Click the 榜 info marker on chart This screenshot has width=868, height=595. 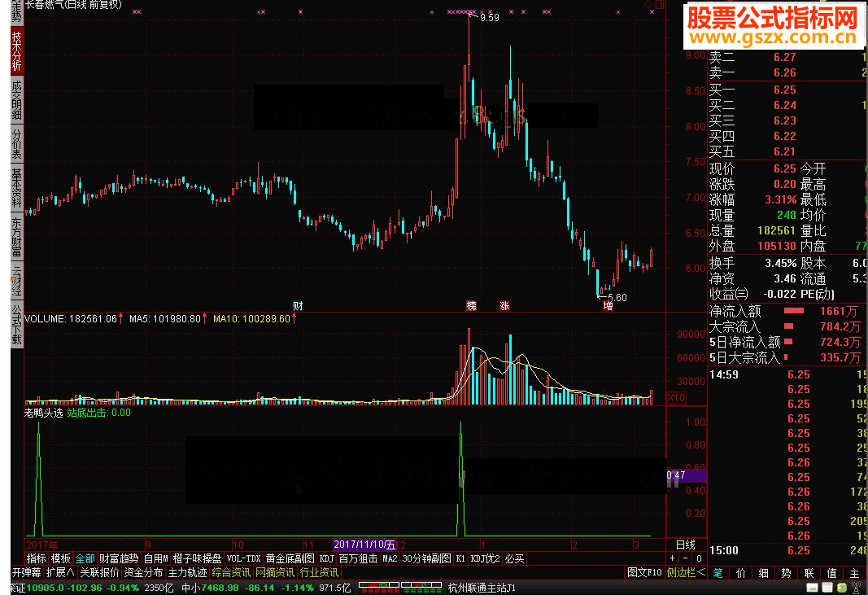471,306
